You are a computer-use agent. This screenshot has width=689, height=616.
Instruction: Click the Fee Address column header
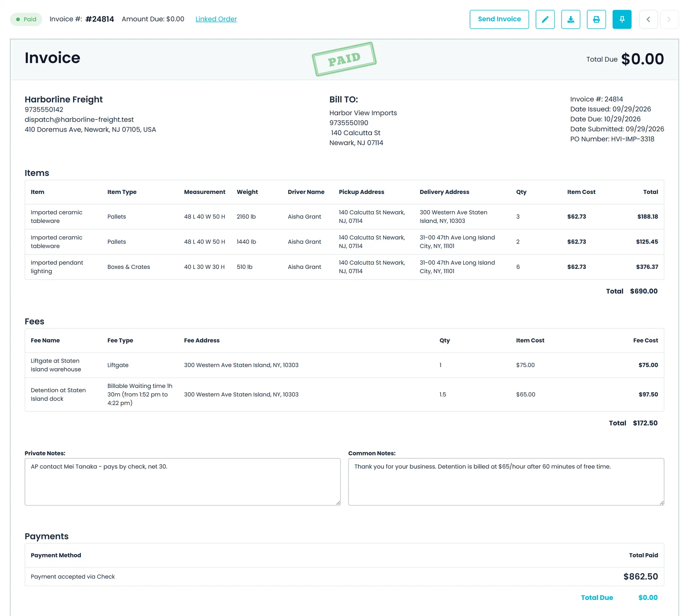[x=202, y=341]
